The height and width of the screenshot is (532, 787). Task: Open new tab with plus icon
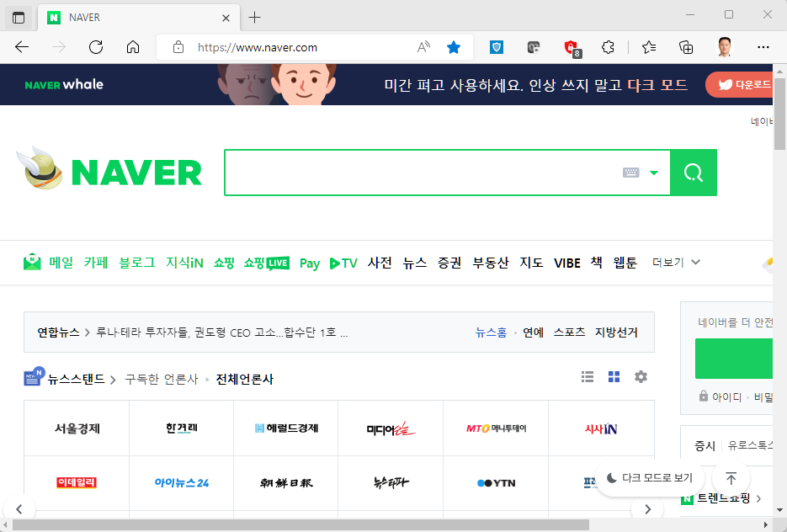click(254, 18)
